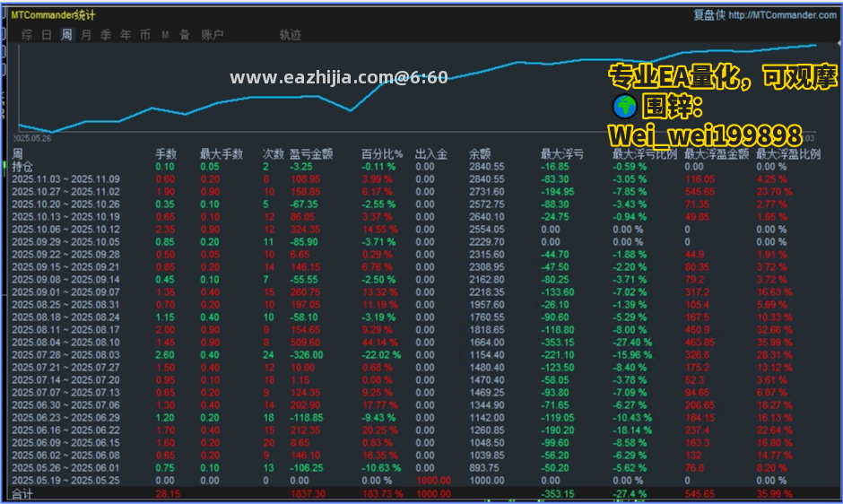Image resolution: width=843 pixels, height=504 pixels.
Task: Switch to the 综 summary tab
Action: tap(27, 35)
